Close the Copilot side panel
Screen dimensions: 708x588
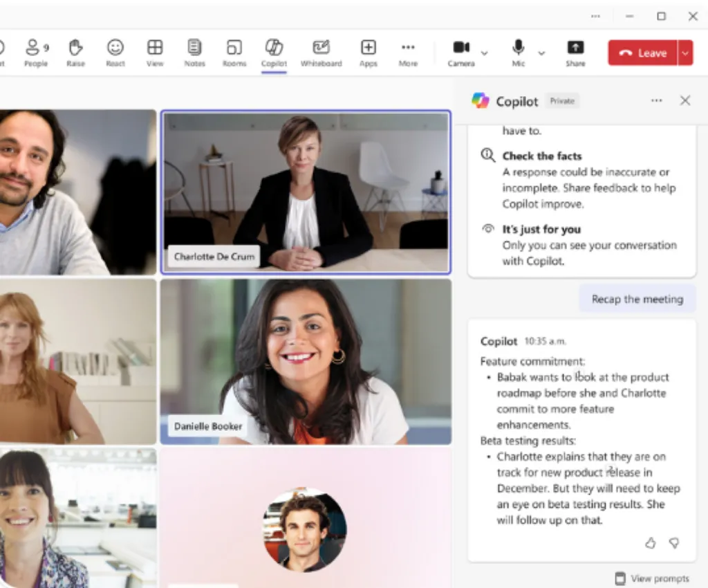tap(685, 100)
